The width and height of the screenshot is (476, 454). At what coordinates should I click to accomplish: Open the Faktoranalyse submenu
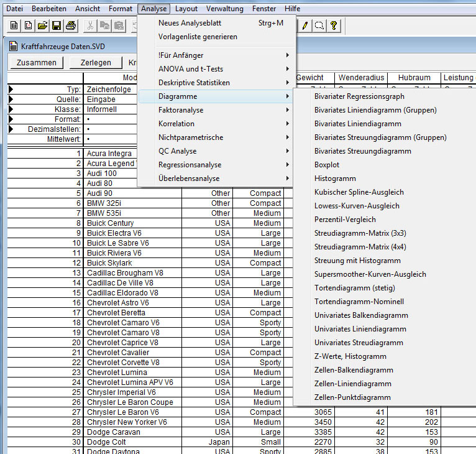[215, 110]
